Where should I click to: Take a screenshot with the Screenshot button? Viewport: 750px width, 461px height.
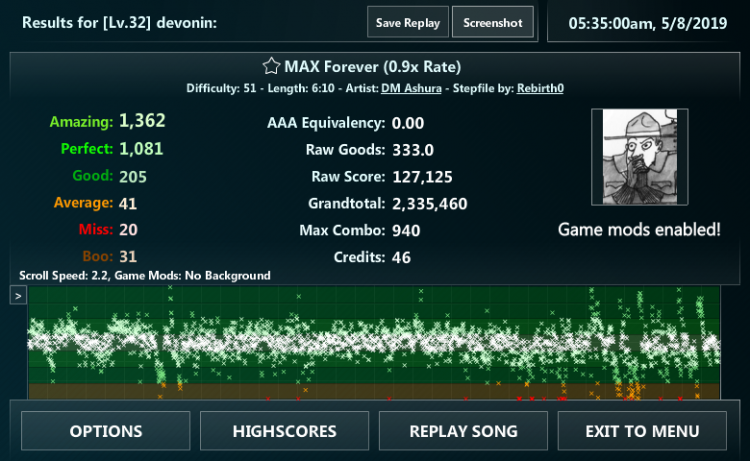pyautogui.click(x=492, y=22)
